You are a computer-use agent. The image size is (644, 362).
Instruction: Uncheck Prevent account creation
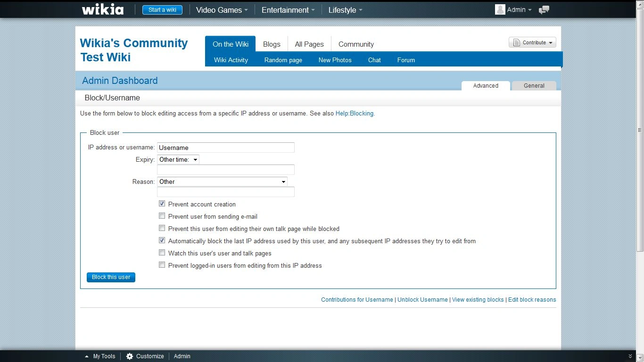point(162,204)
